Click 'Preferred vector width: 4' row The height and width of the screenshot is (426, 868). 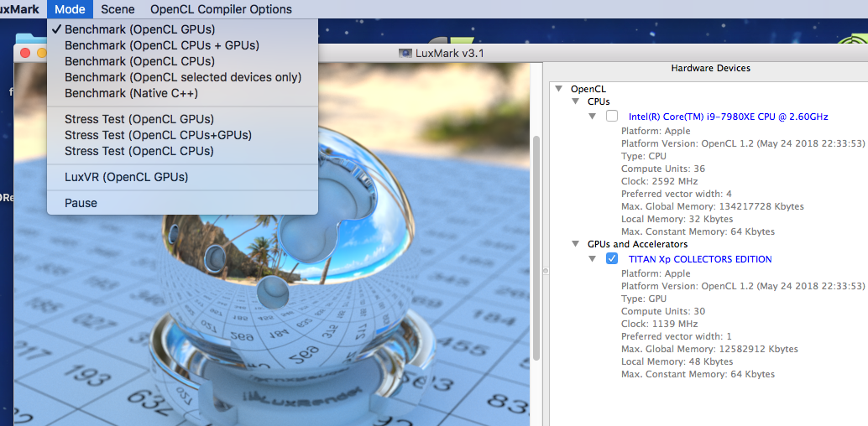tap(676, 194)
